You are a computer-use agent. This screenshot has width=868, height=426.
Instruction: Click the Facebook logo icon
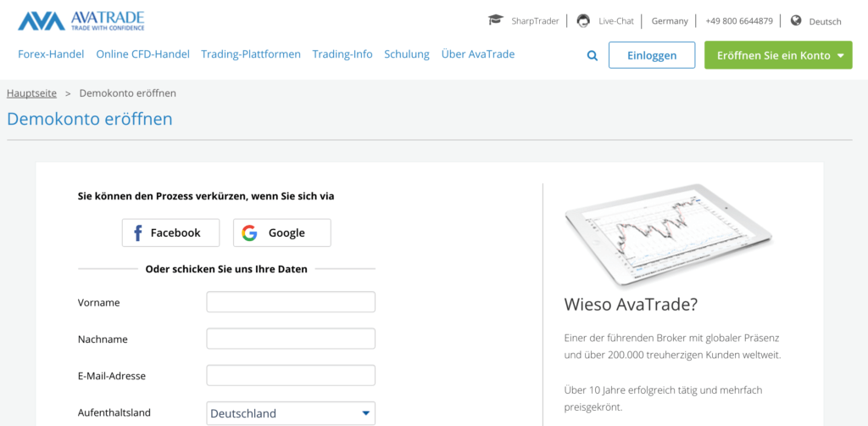138,233
